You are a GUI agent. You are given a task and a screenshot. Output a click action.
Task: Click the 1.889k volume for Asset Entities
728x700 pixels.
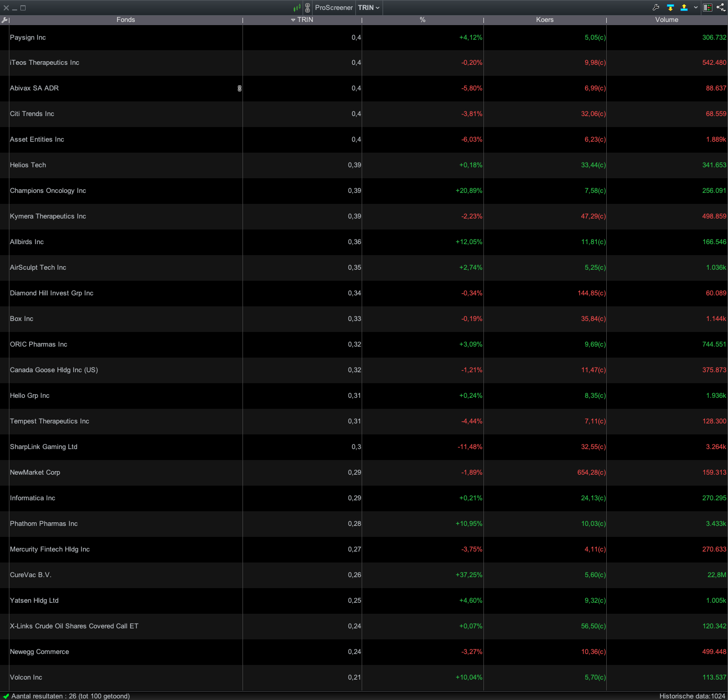716,140
